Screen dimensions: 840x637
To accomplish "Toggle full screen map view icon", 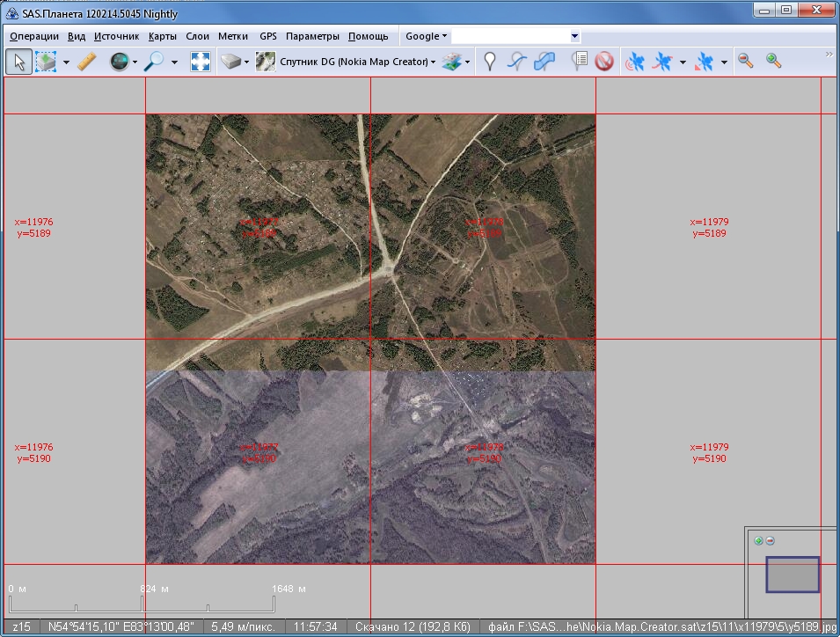I will (201, 62).
